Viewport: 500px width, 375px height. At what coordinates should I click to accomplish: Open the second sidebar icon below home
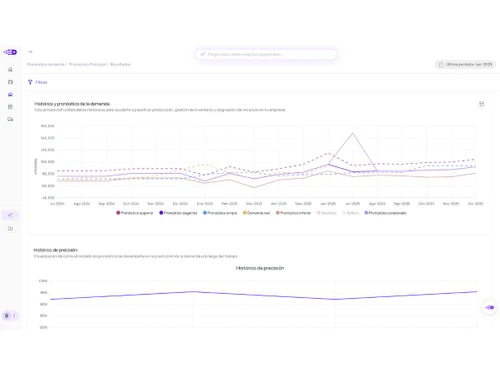pos(10,82)
